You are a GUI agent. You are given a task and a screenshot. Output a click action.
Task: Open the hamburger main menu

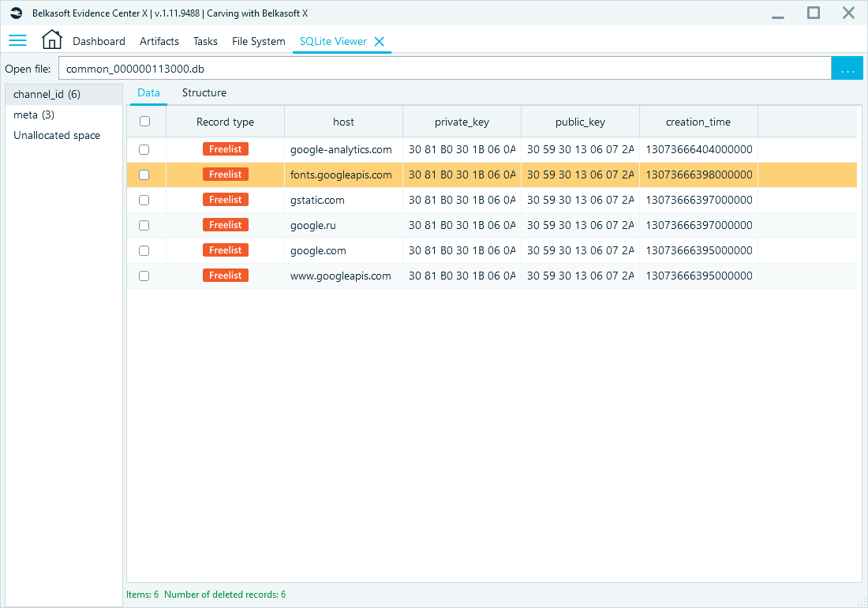click(x=17, y=40)
